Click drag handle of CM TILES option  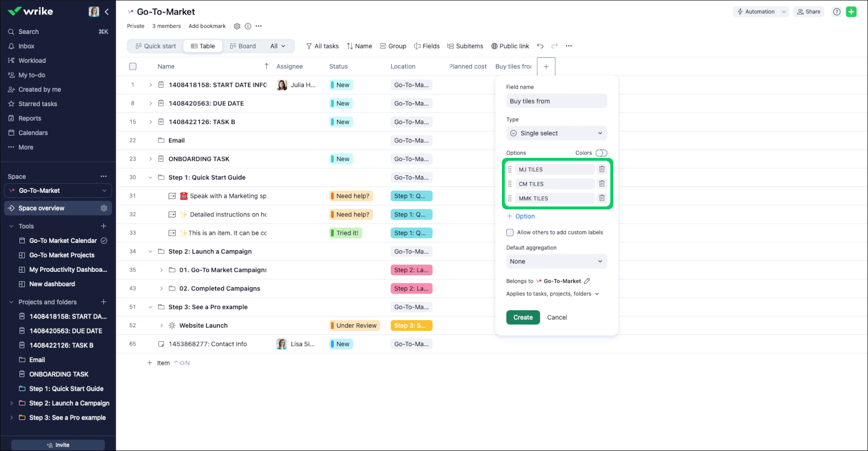[510, 184]
